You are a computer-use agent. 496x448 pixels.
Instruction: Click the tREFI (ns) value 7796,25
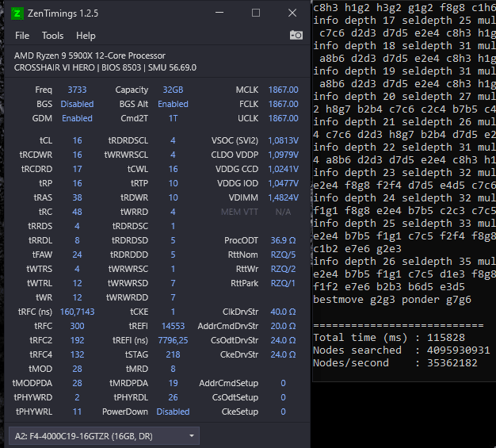(173, 340)
